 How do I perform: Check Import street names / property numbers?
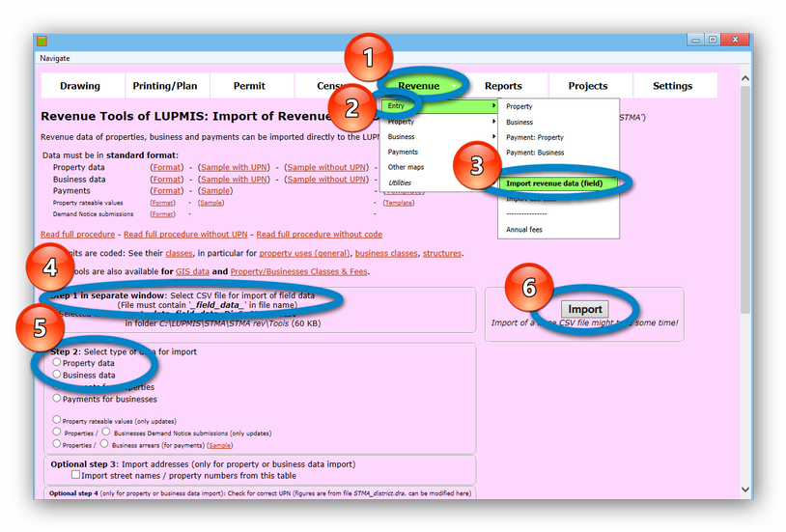tap(75, 474)
